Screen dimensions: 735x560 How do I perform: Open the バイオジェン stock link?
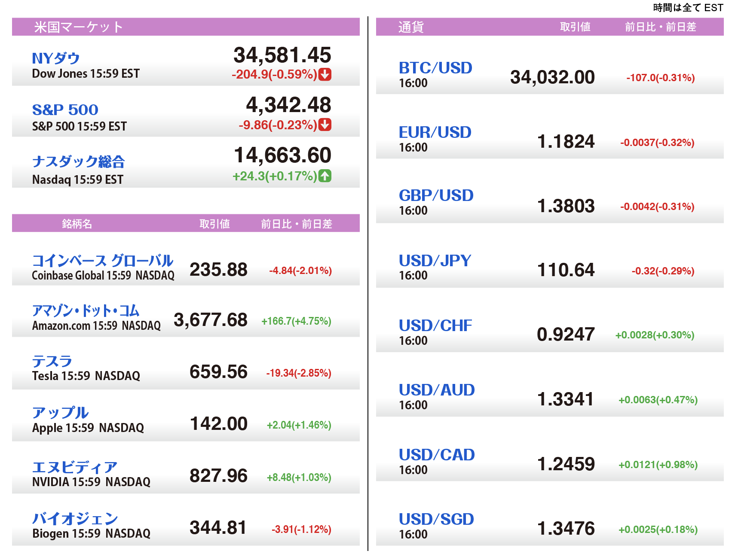(x=75, y=518)
